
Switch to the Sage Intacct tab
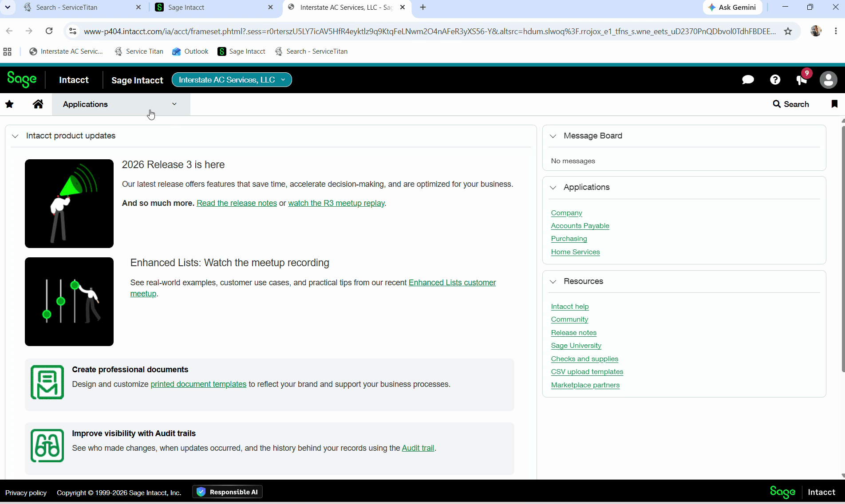pos(215,7)
